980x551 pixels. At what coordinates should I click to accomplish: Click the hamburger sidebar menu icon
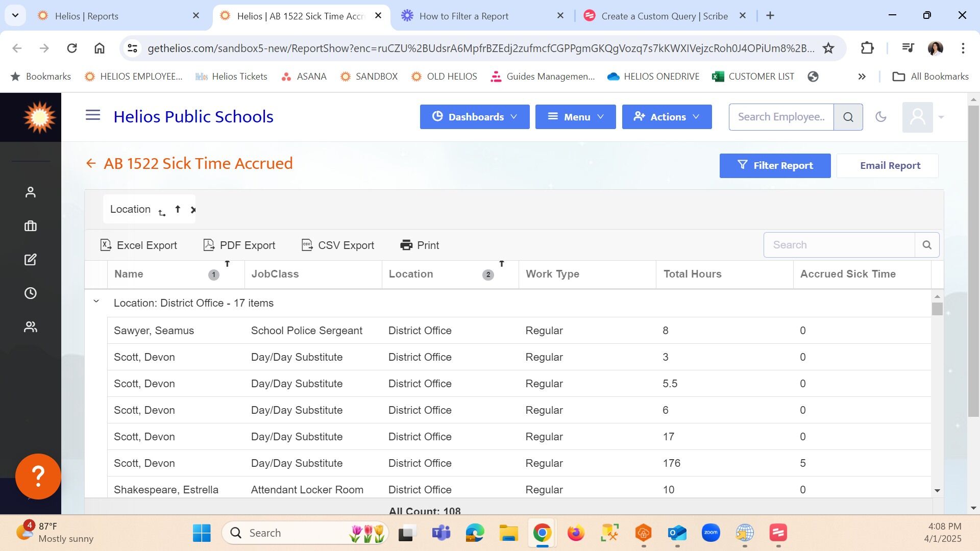(x=92, y=115)
